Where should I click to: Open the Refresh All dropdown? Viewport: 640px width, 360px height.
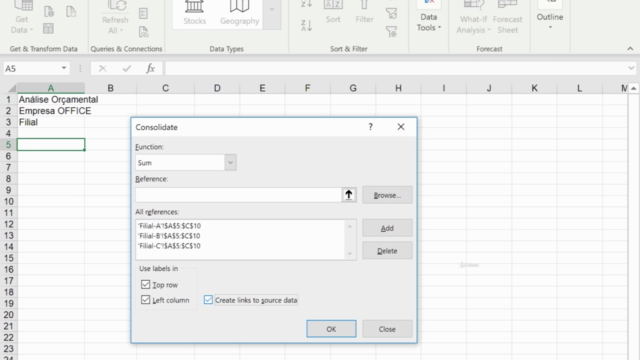coord(115,18)
